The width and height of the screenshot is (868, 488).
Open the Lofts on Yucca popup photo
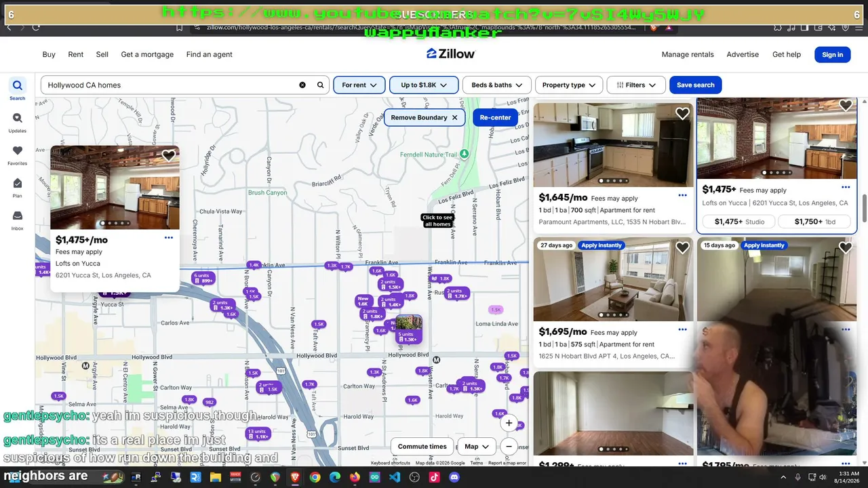coord(115,188)
